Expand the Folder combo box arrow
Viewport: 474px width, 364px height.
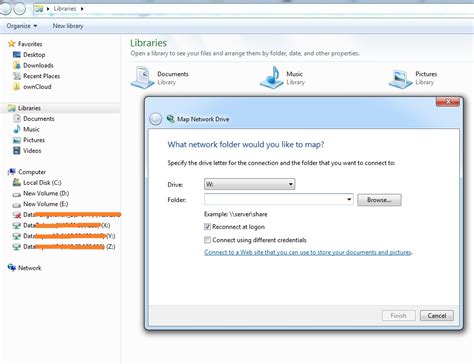point(349,199)
